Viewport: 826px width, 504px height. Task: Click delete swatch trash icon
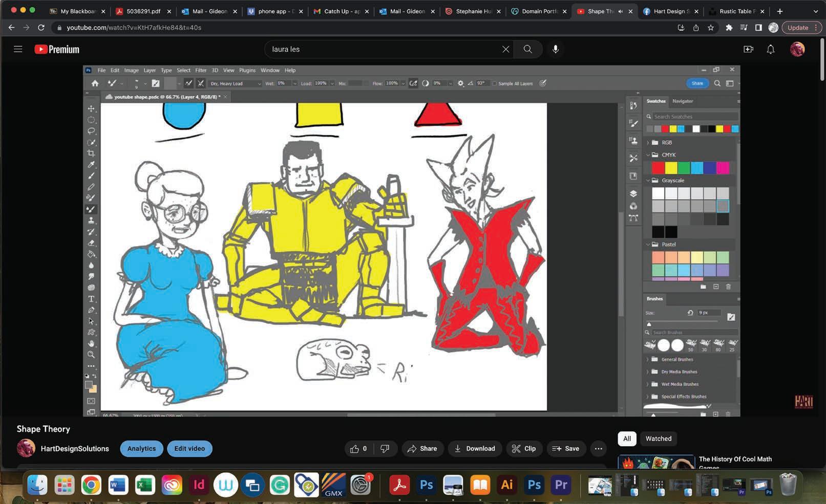coord(728,287)
